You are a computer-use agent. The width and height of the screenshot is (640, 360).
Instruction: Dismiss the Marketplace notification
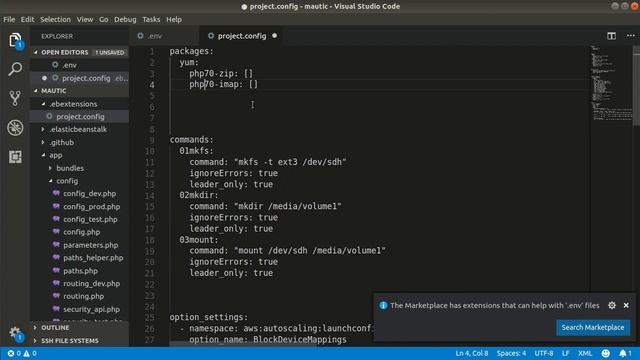click(x=626, y=305)
